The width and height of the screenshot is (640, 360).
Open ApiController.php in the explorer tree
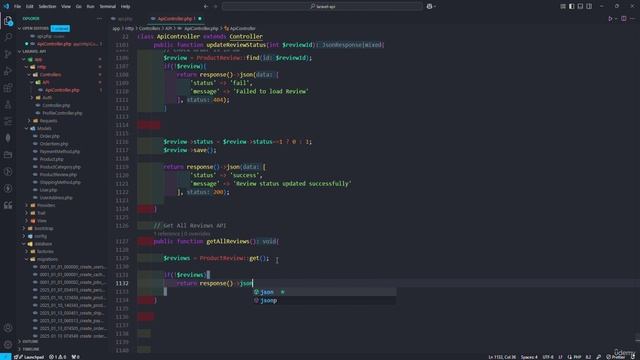pyautogui.click(x=62, y=90)
